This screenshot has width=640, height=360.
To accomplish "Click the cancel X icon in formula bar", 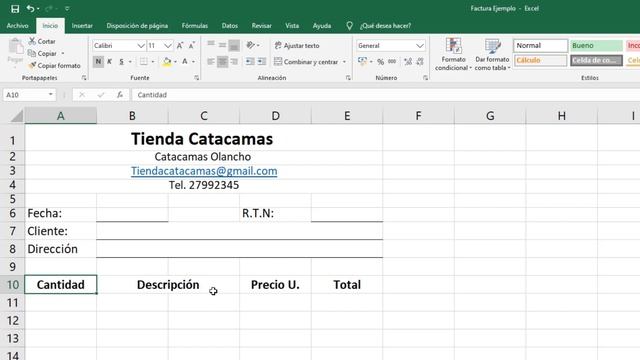I will click(82, 95).
